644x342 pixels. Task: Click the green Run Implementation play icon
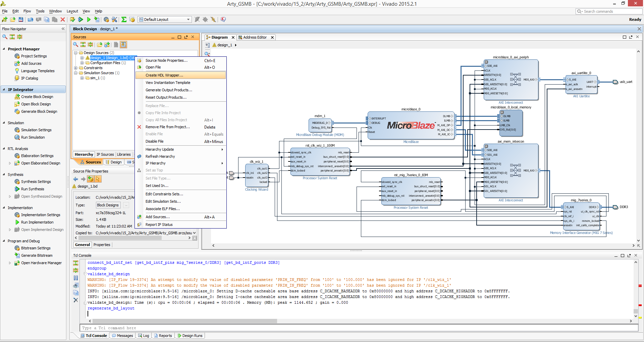click(89, 19)
